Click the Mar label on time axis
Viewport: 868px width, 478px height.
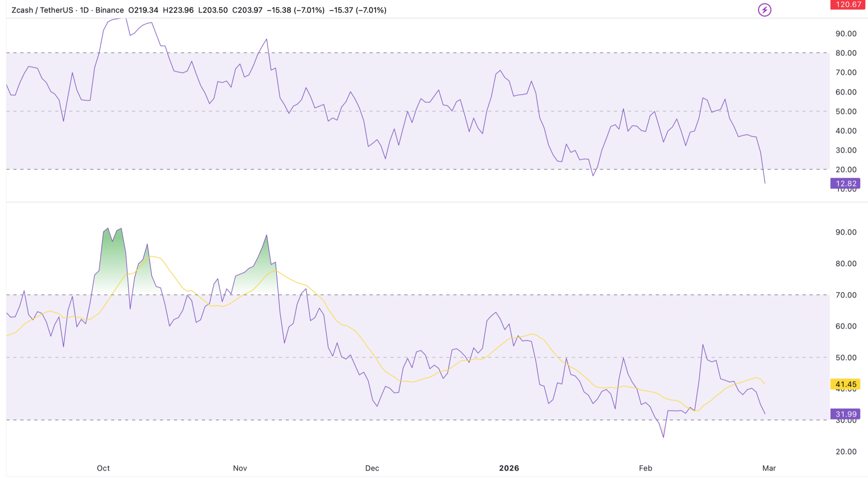(769, 468)
